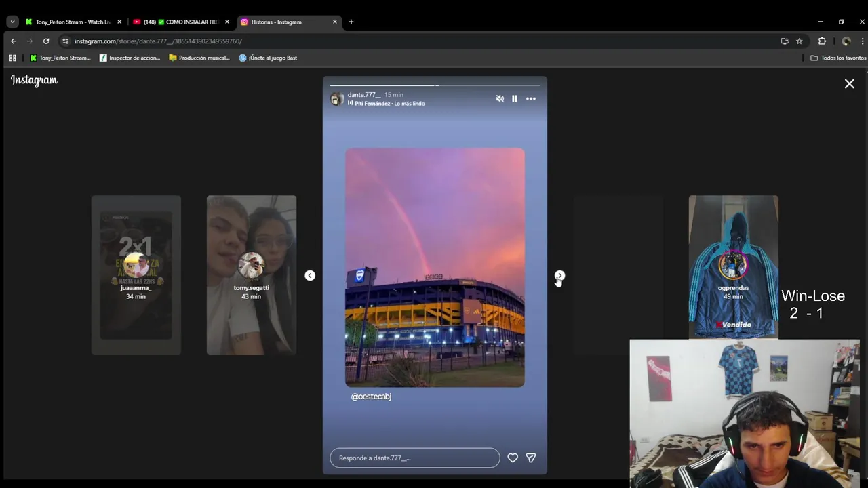Close the Tony_Peiton Stream tab
This screenshot has height=488, width=868.
point(119,22)
